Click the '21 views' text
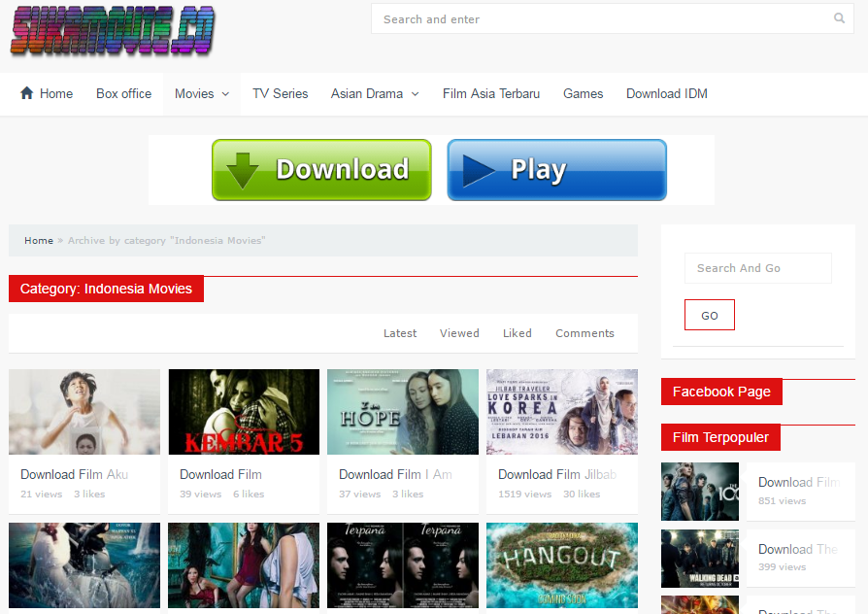The image size is (868, 614). [42, 494]
